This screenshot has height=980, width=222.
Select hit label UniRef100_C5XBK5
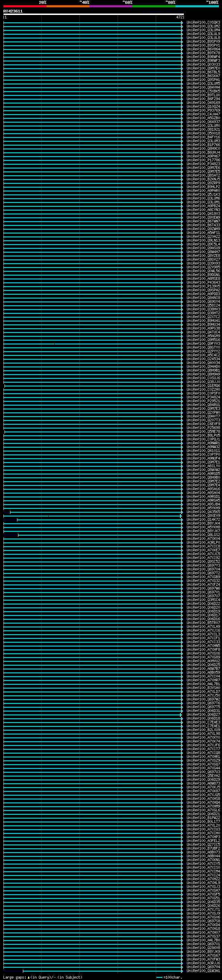(203, 91)
